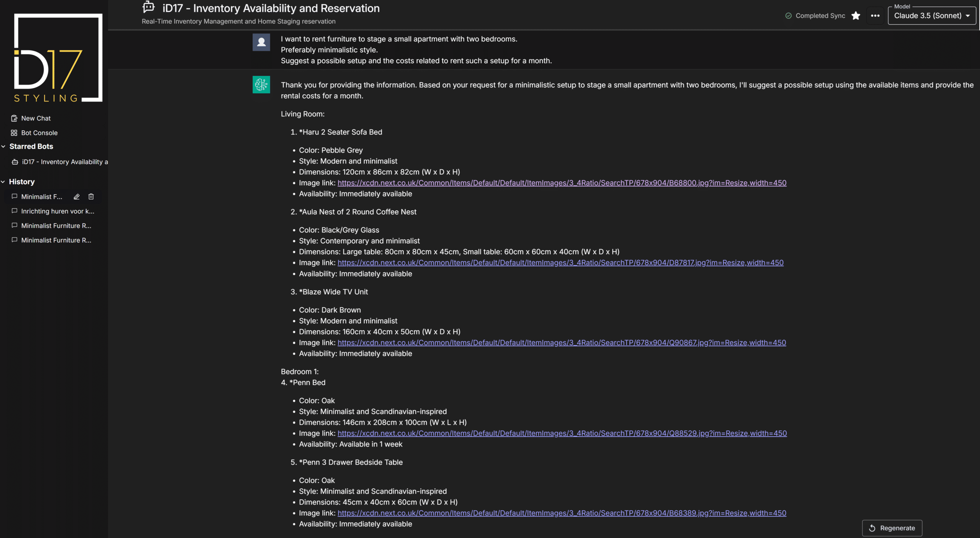Click the green assistant avatar icon
Screen dimensions: 980x538
point(261,85)
